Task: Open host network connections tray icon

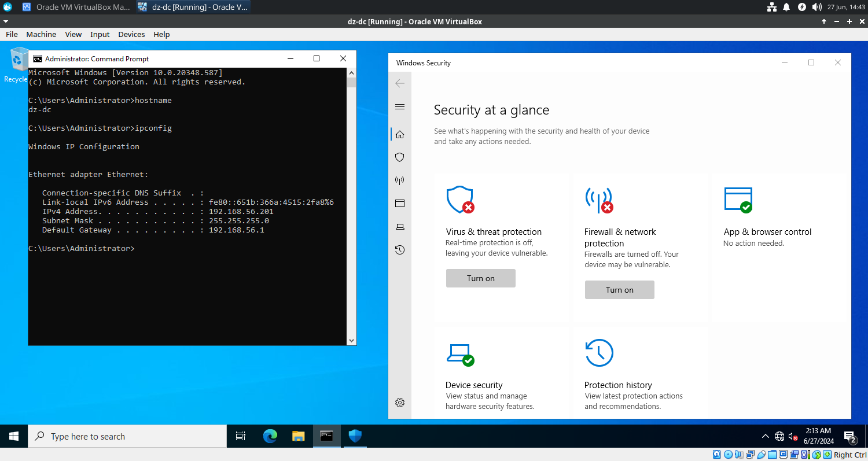Action: click(772, 7)
